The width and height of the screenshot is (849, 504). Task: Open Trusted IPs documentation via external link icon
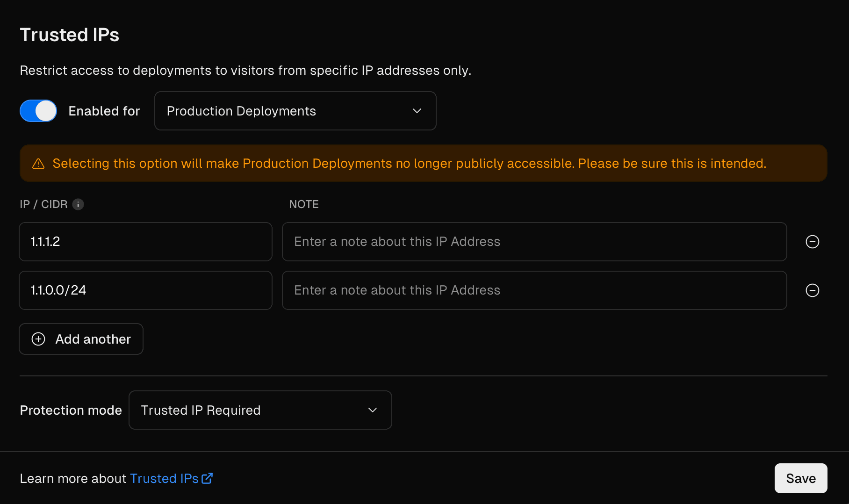point(207,478)
